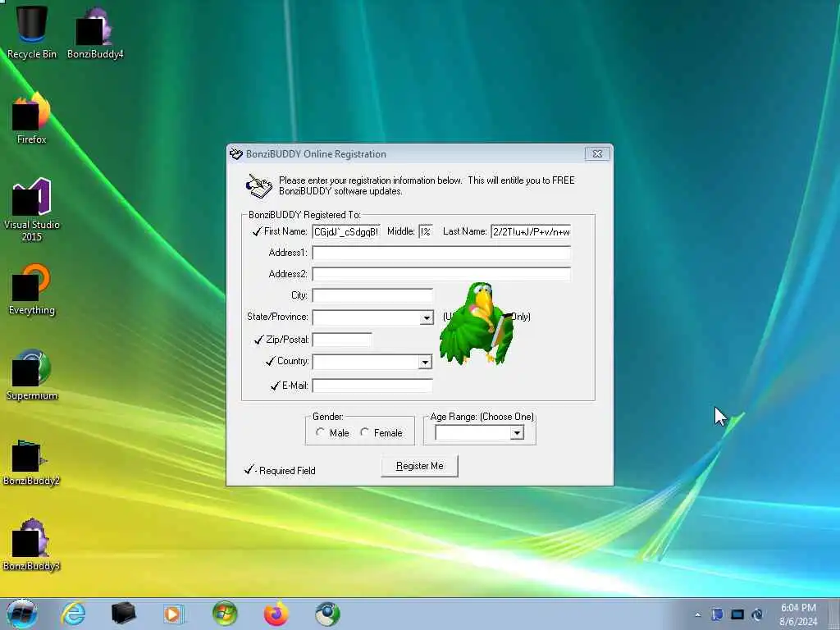Select the Male gender radio button
Image resolution: width=840 pixels, height=630 pixels.
click(x=320, y=431)
